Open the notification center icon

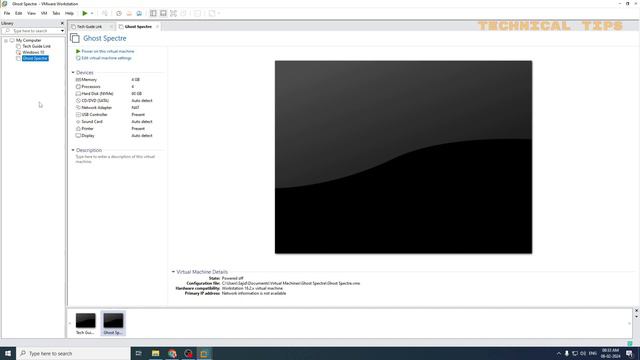pos(629,353)
